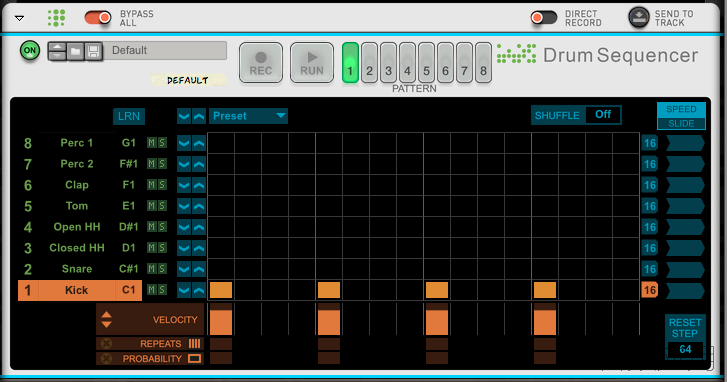
Task: Click the REC button
Action: tap(261, 63)
